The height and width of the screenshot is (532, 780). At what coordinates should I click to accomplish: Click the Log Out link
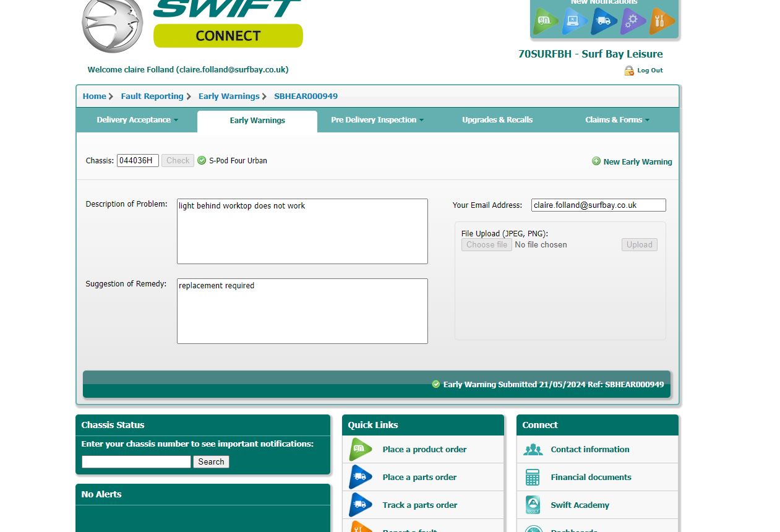click(650, 71)
